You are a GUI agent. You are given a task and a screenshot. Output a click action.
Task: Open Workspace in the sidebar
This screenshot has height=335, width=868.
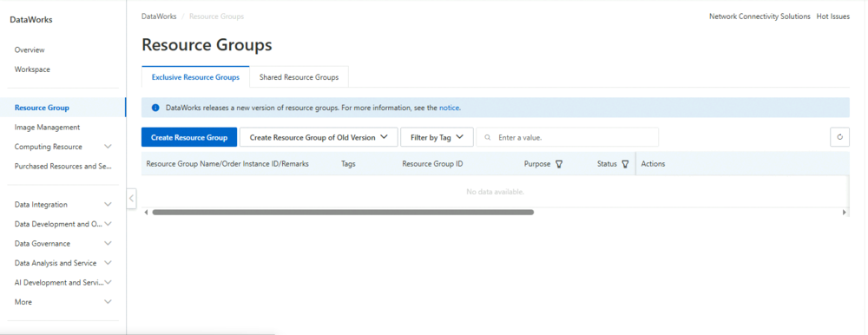32,69
